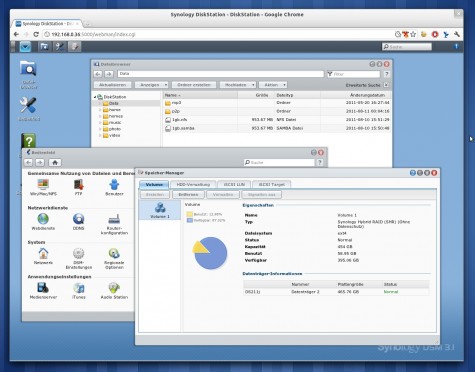The width and height of the screenshot is (475, 372).
Task: Switch to the HDD-Verwaltung tab
Action: click(x=193, y=184)
